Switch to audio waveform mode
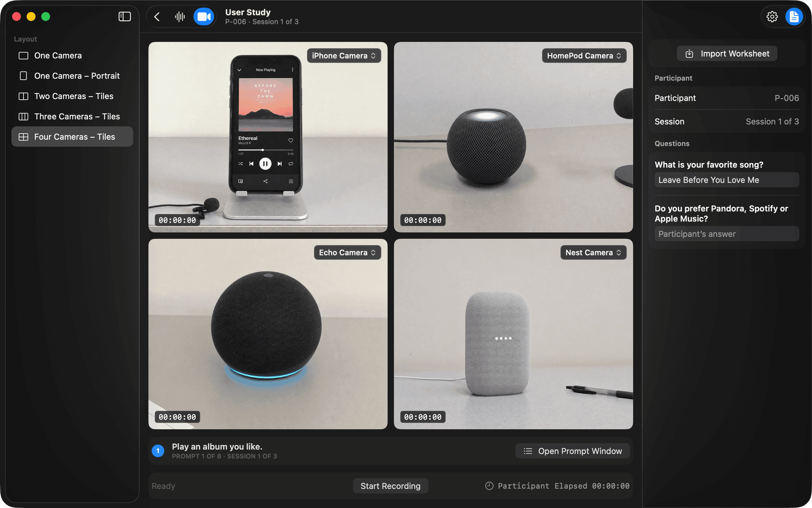Screen dimensions: 812x508 (180, 17)
